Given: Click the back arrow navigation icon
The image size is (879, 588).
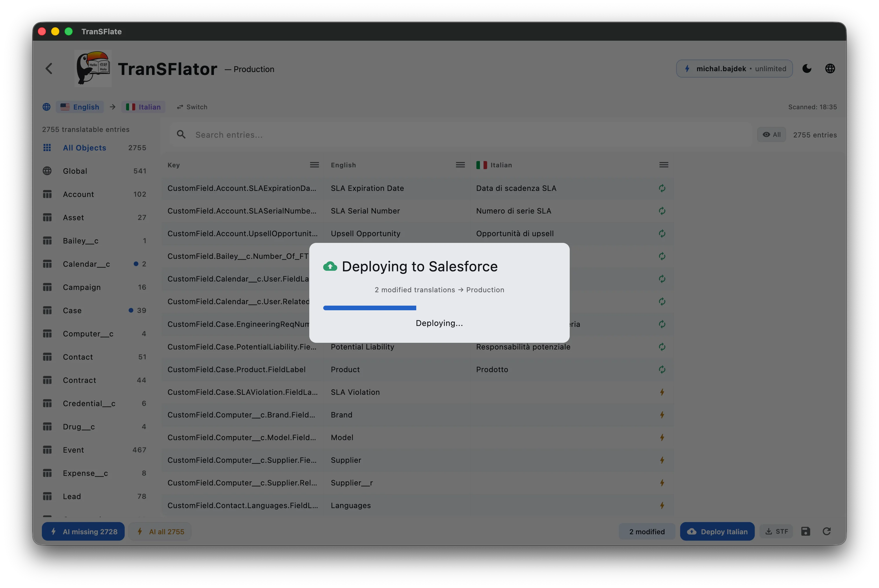Looking at the screenshot, I should (49, 68).
